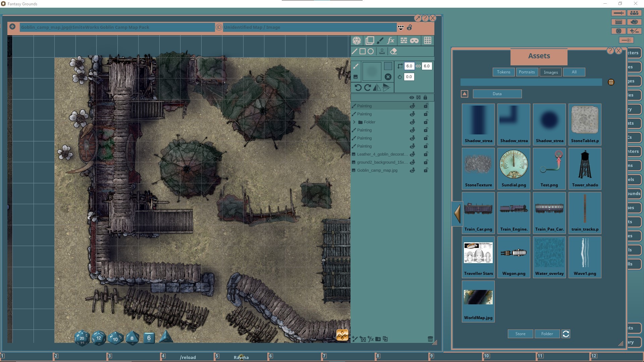Select the Rectangle drawing tool
The height and width of the screenshot is (362, 644).
coord(363,51)
